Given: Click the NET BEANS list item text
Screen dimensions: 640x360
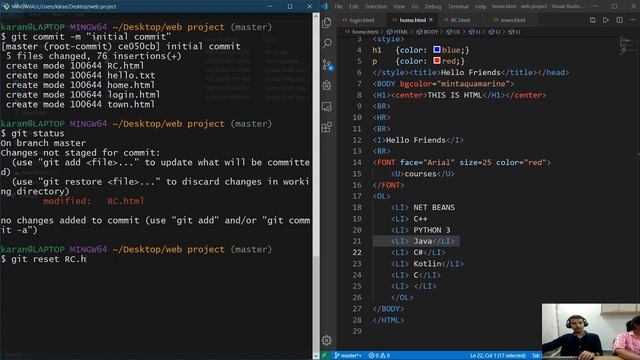Looking at the screenshot, I should 434,207.
